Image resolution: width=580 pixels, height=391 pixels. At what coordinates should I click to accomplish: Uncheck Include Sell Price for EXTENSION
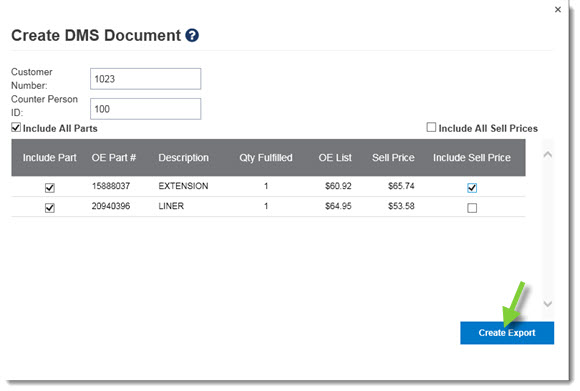point(472,188)
